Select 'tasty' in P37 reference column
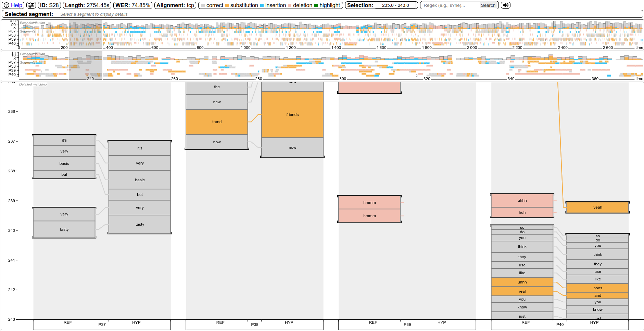 point(64,229)
